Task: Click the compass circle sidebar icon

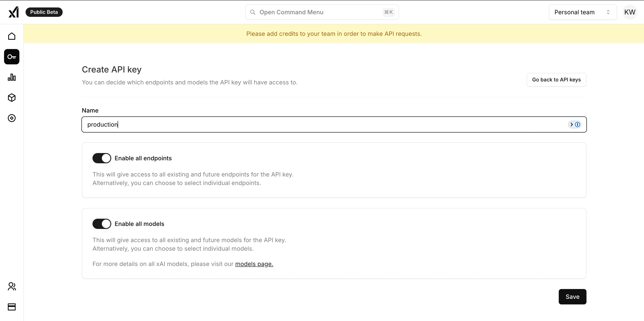Action: click(x=12, y=118)
